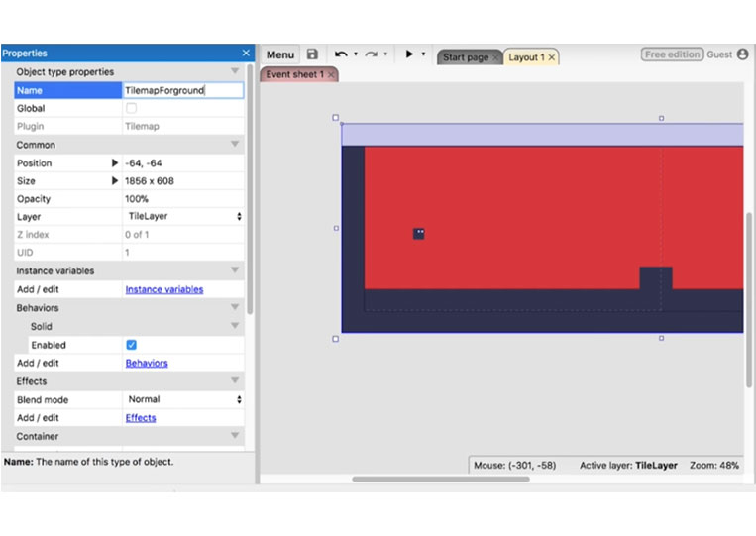Open the Behaviors link
Viewport: 756px width, 536px height.
click(x=147, y=363)
